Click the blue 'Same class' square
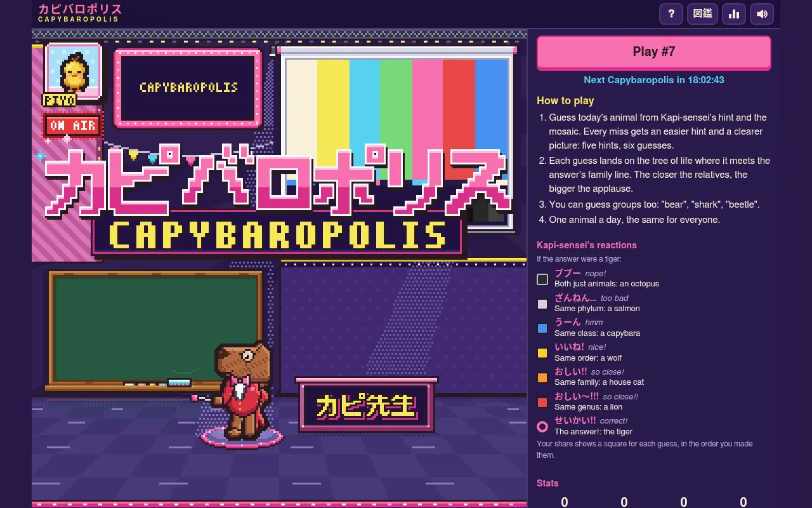 tap(542, 328)
